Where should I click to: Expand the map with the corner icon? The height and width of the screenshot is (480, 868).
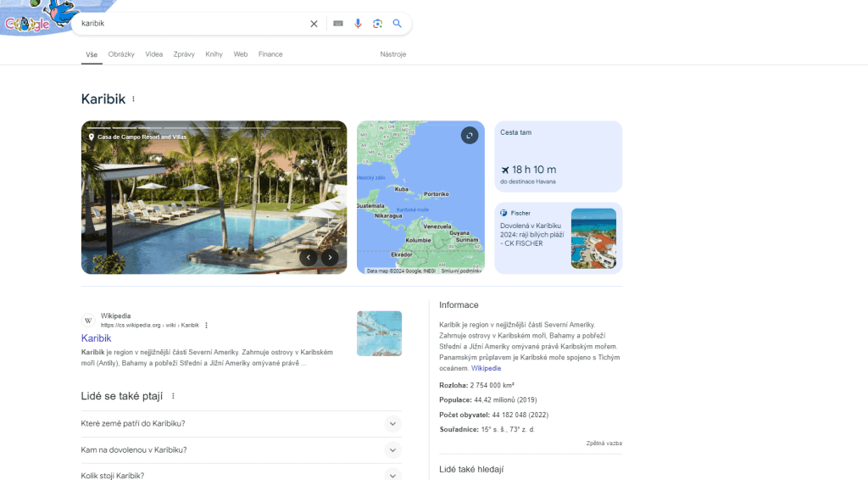tap(470, 136)
